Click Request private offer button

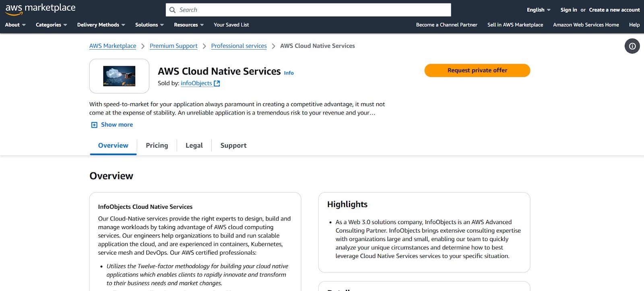click(477, 71)
